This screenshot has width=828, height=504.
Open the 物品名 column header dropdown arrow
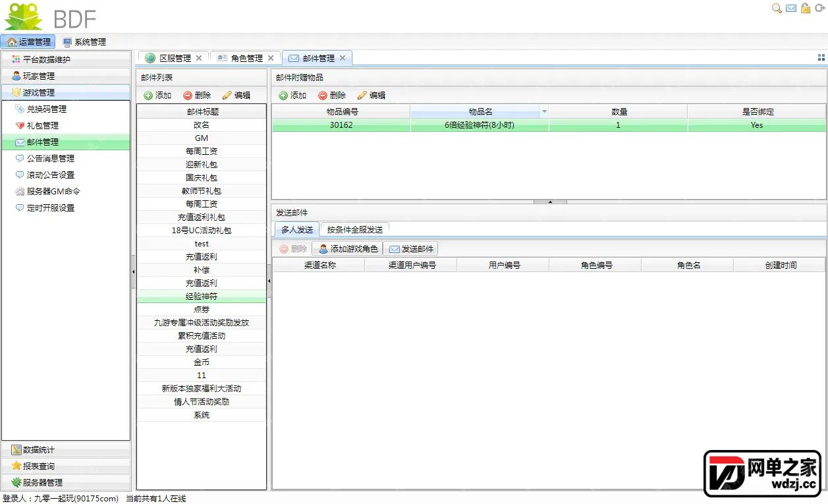pos(544,111)
